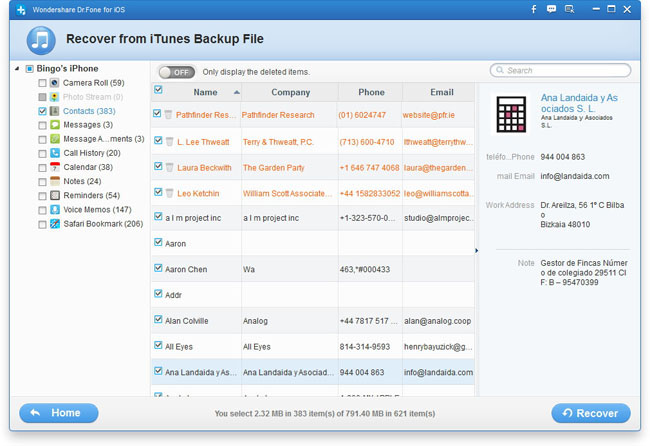Check the Messages checkbox in sidebar
Screen dimensions: 650x446
click(42, 125)
